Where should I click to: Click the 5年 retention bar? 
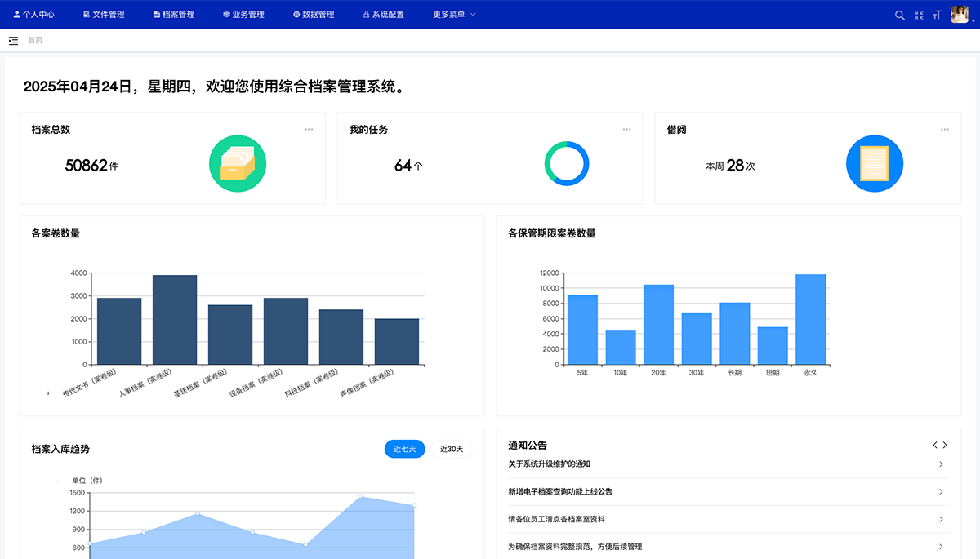tap(582, 330)
